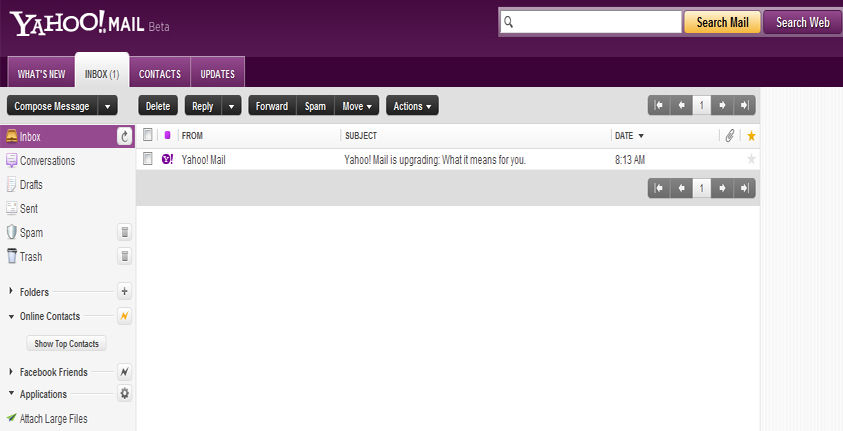
Task: Sort by the SUBJECT column header
Action: tap(361, 136)
